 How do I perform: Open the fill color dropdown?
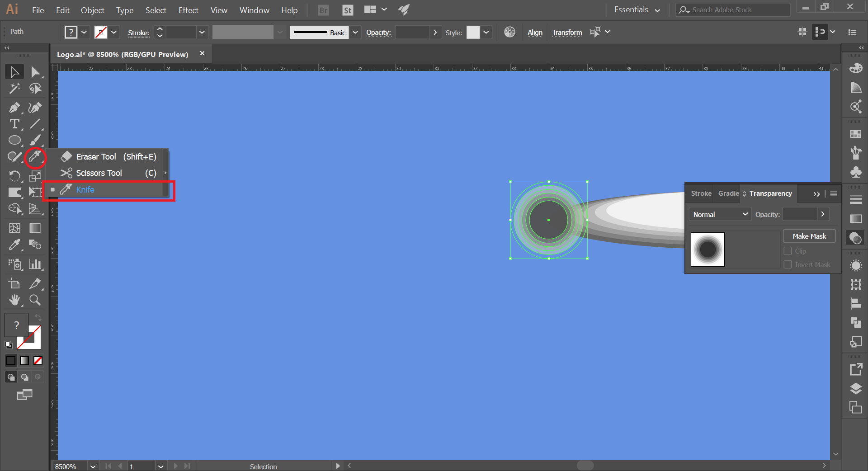(x=84, y=32)
